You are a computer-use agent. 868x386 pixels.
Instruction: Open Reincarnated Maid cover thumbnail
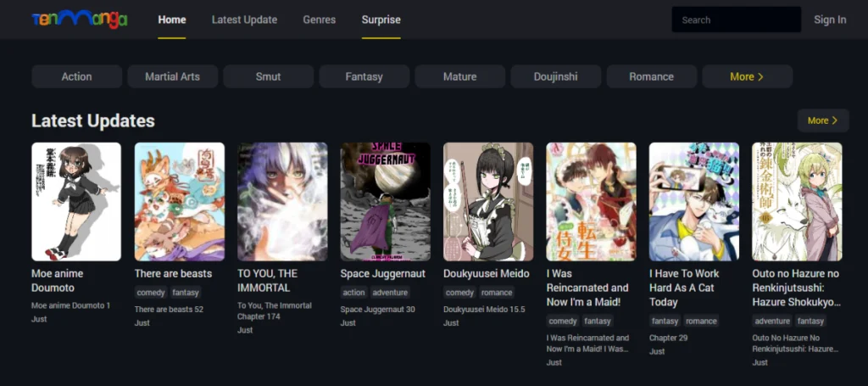[591, 202]
